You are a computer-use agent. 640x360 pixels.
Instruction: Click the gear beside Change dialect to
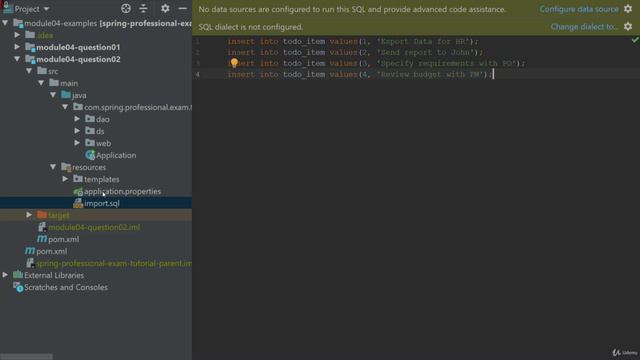click(x=628, y=27)
